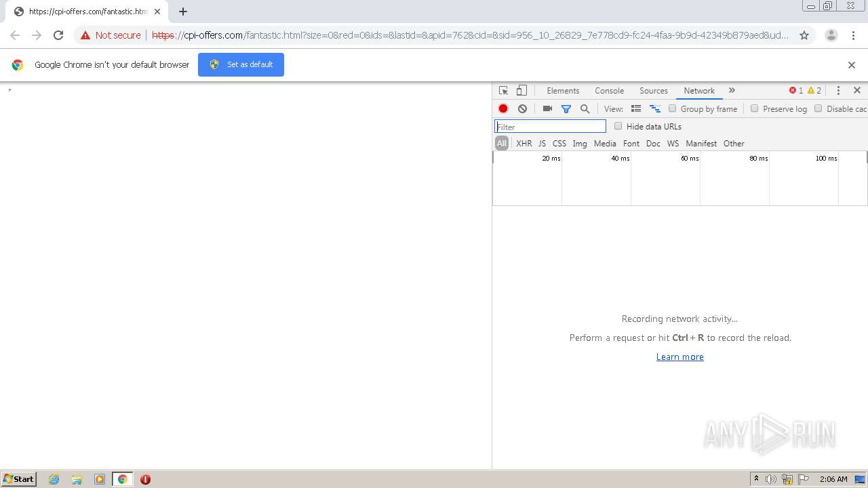Filter requests by XHR
The width and height of the screenshot is (868, 488).
(524, 144)
